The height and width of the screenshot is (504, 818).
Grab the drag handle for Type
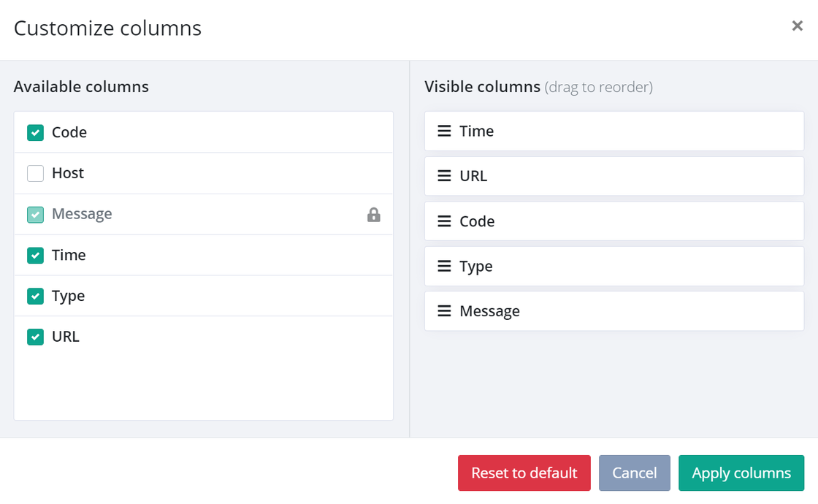pos(444,266)
